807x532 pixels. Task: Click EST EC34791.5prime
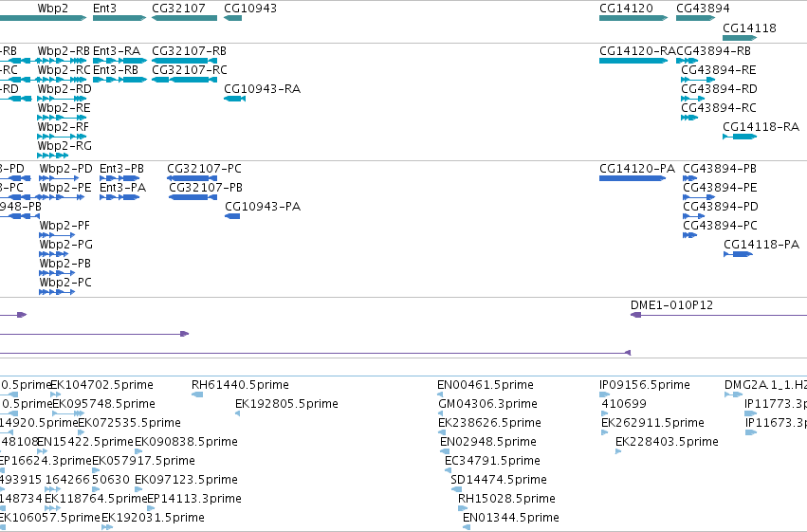pos(449,470)
